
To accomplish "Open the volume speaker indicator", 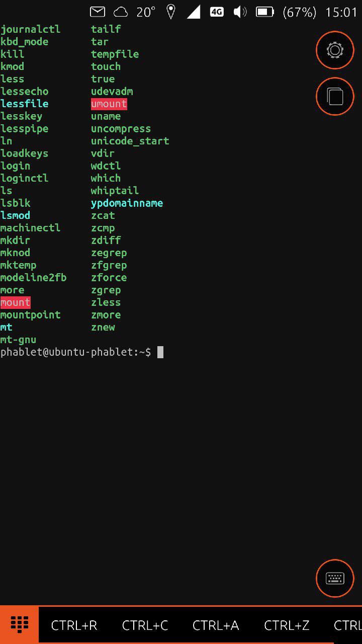I will coord(240,12).
